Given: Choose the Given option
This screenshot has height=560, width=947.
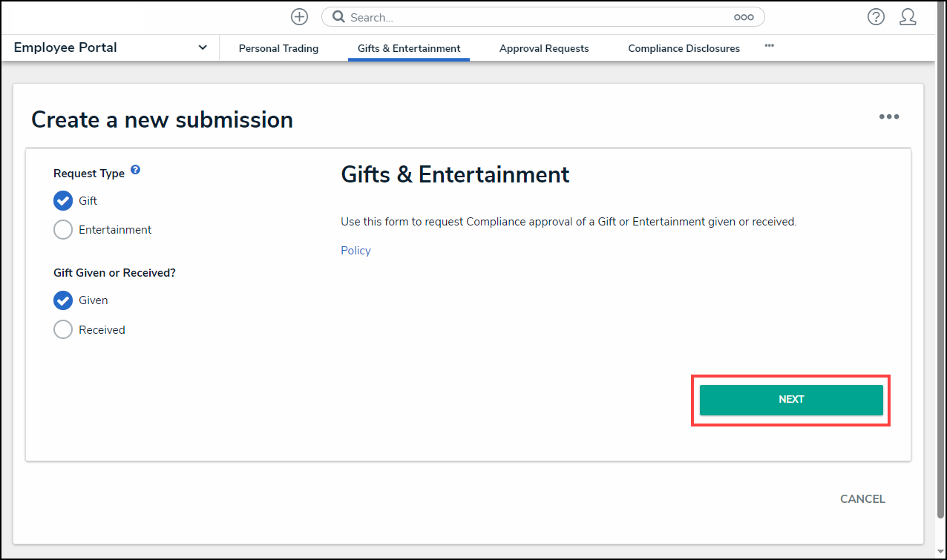Looking at the screenshot, I should [x=63, y=300].
